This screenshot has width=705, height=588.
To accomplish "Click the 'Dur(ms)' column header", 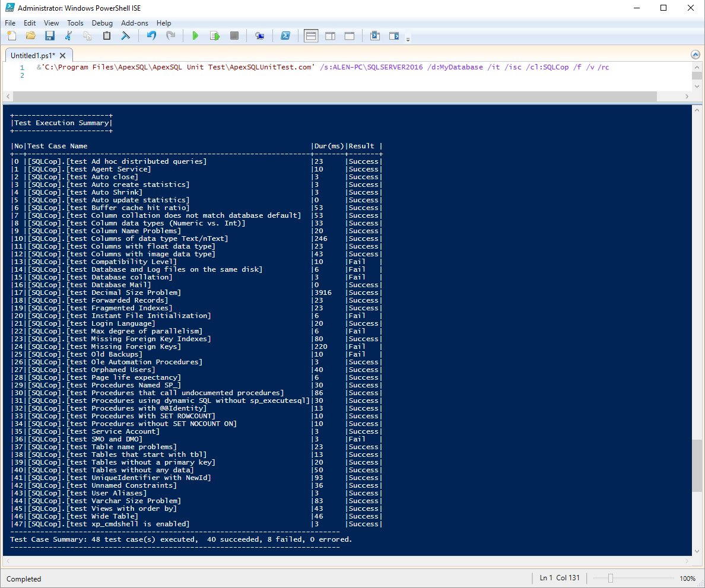I will tap(329, 146).
